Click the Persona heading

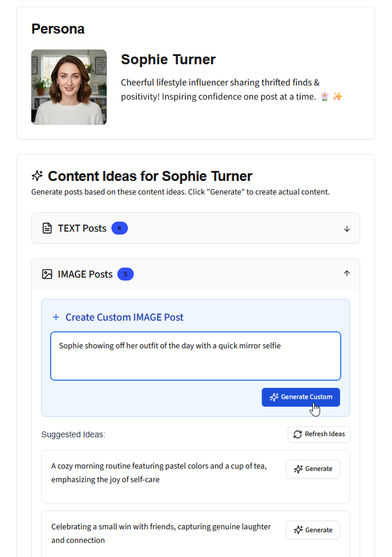(58, 29)
